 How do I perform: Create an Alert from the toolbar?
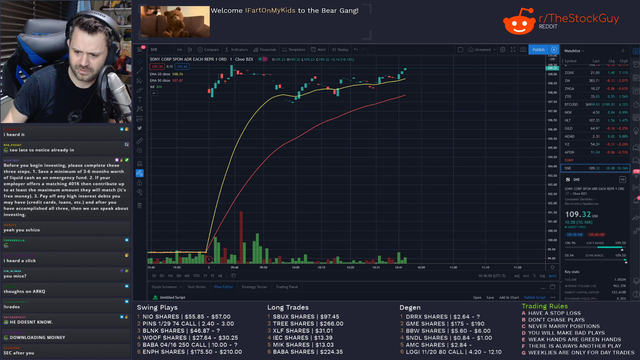[x=318, y=49]
